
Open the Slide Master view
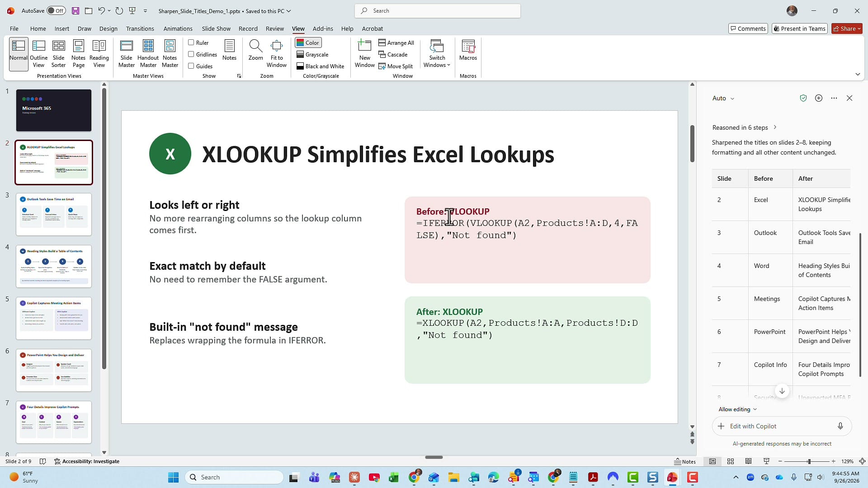tap(127, 53)
